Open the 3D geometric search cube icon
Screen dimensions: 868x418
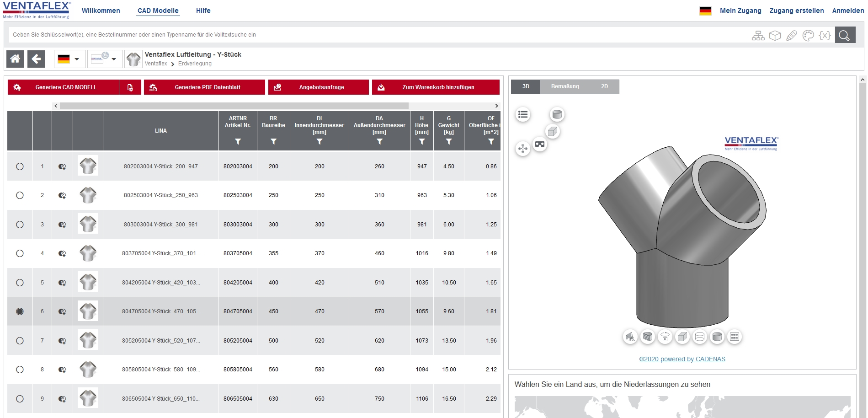[x=775, y=35]
